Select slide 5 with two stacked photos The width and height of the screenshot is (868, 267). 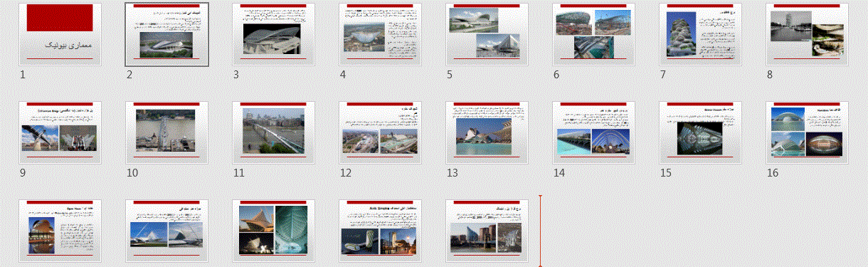coord(487,34)
